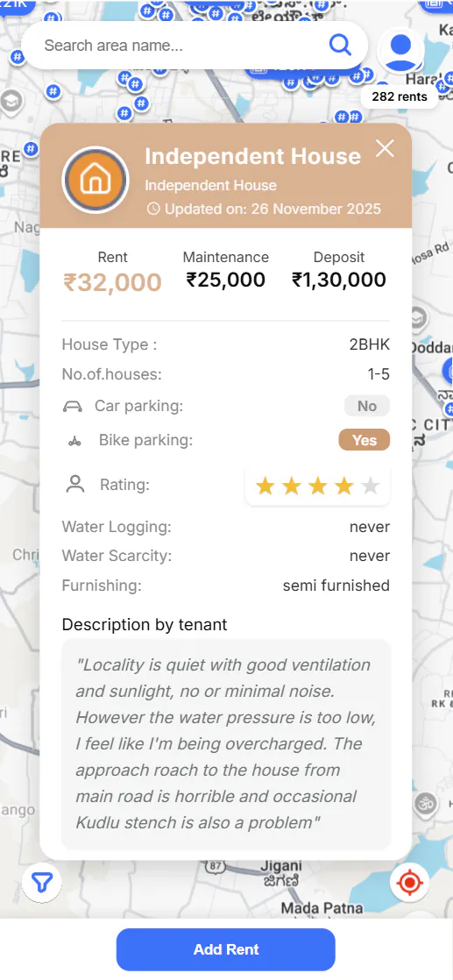Click the bike parking icon
The image size is (453, 980).
pos(75,441)
